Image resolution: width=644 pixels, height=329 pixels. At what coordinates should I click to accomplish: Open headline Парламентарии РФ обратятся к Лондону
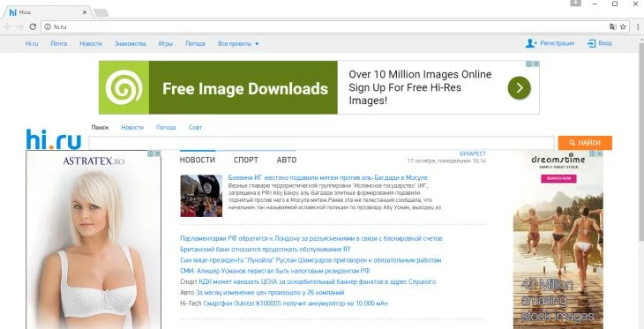coord(311,239)
